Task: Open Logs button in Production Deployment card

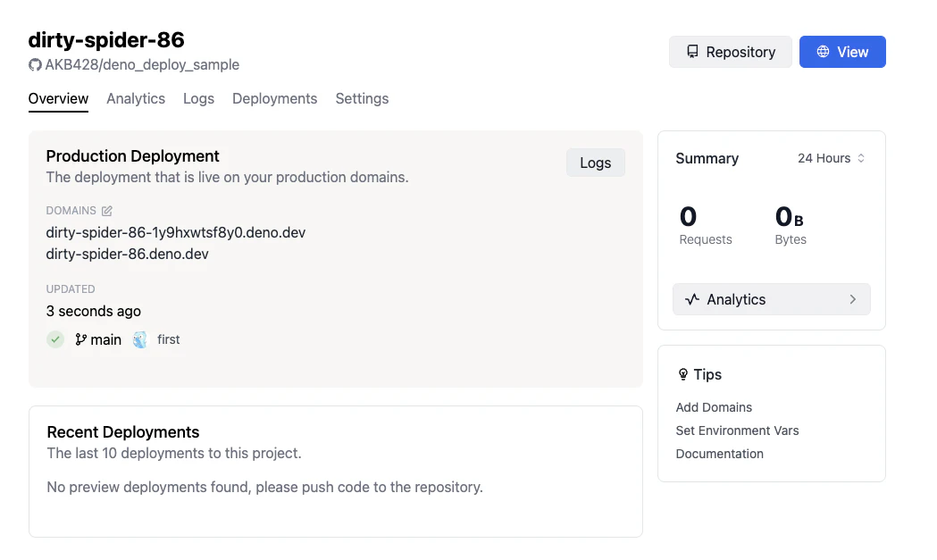Action: (595, 163)
